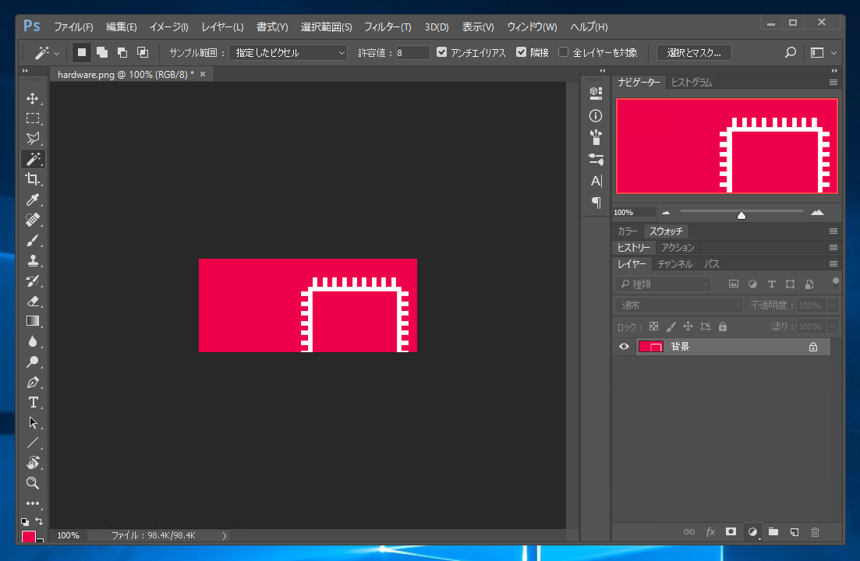Select the Zoom tool
This screenshot has width=860, height=561.
tap(32, 483)
